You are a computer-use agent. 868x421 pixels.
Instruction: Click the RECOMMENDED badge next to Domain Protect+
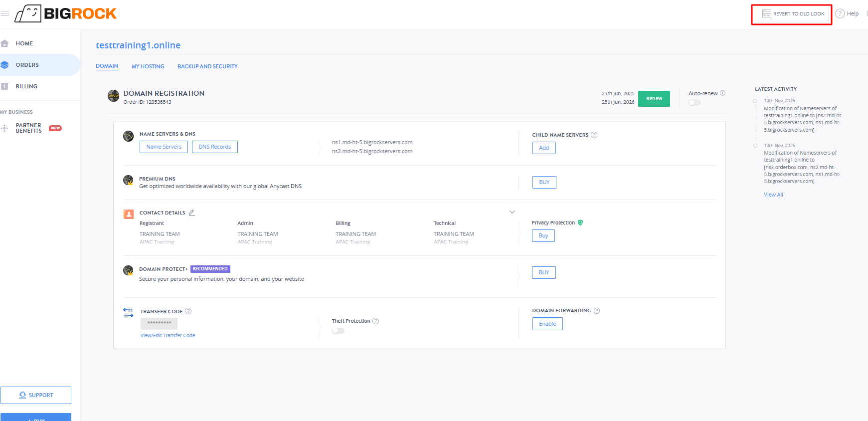[x=210, y=269]
